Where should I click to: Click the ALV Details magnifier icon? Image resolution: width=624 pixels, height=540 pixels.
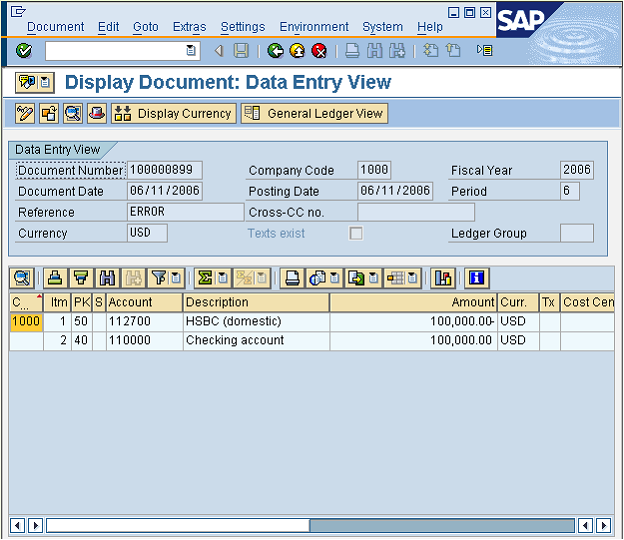coord(22,277)
